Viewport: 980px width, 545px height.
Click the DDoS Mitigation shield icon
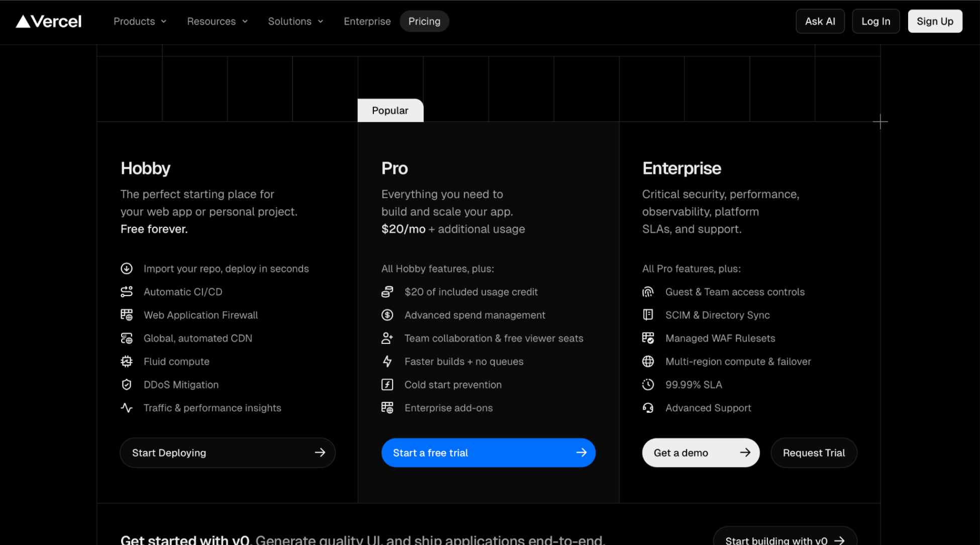[x=127, y=385]
